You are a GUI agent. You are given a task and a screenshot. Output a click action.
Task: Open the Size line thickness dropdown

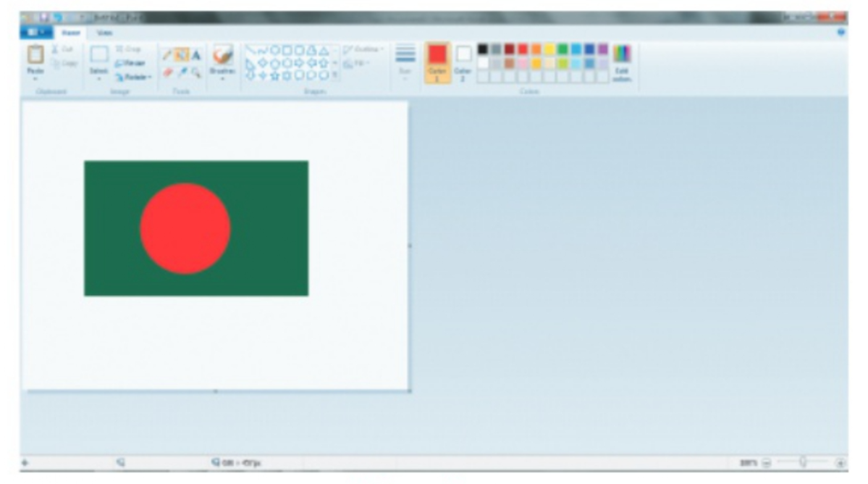[x=405, y=62]
